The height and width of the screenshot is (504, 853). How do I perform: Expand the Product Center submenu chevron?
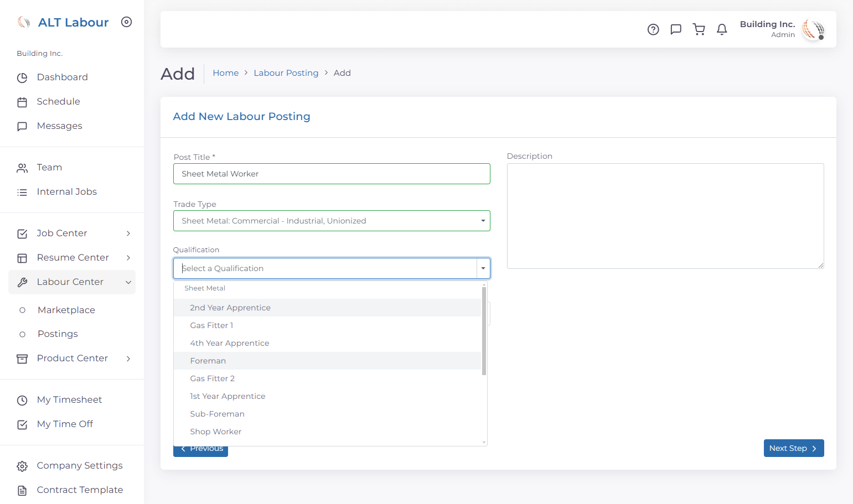point(128,358)
